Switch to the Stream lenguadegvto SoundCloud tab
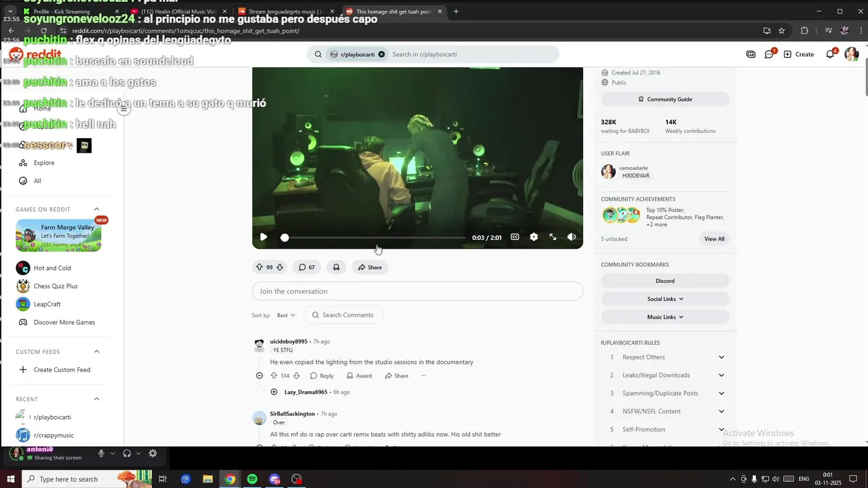868x488 pixels. [286, 12]
